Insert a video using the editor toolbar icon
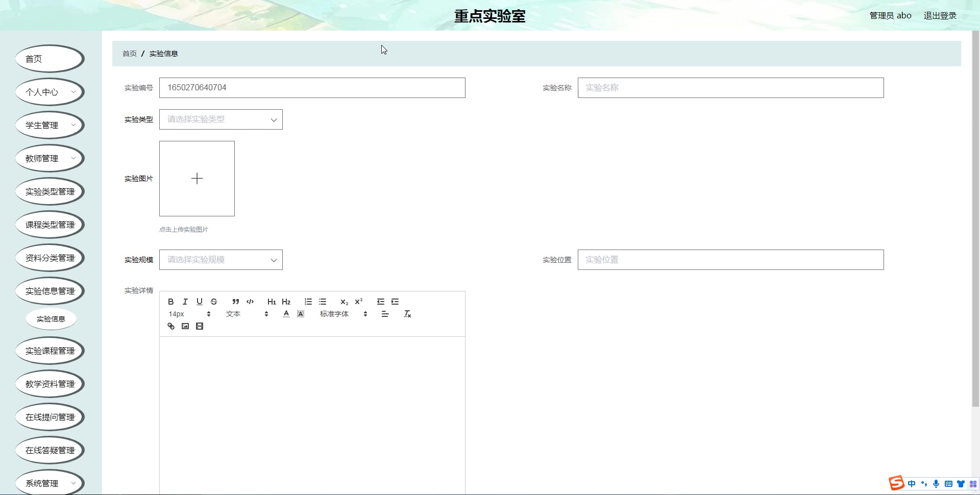 tap(200, 326)
